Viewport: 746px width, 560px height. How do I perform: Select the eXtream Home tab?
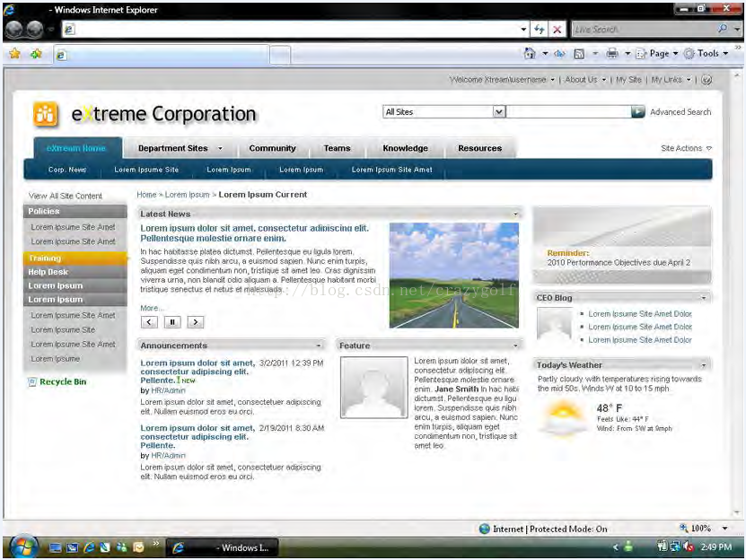[76, 148]
